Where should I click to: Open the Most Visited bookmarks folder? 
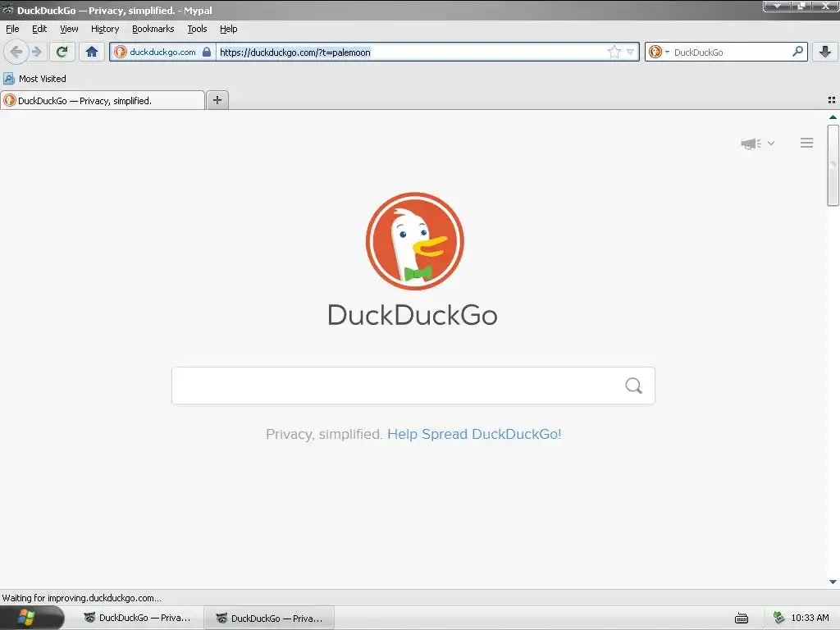(x=34, y=79)
